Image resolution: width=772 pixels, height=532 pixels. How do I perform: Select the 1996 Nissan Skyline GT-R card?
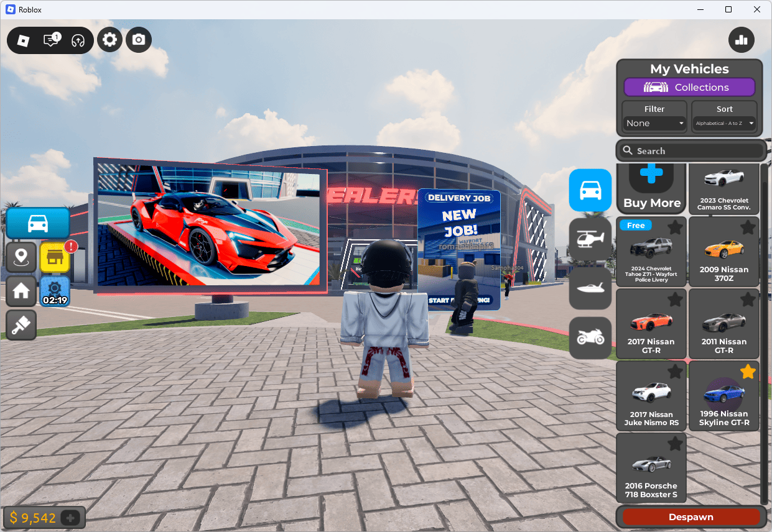(x=724, y=396)
